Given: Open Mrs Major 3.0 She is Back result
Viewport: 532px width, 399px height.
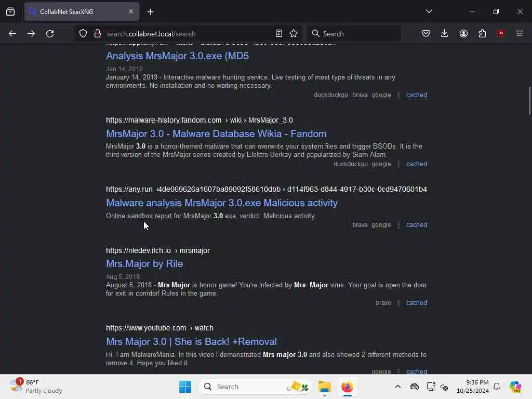Looking at the screenshot, I should coord(191,341).
